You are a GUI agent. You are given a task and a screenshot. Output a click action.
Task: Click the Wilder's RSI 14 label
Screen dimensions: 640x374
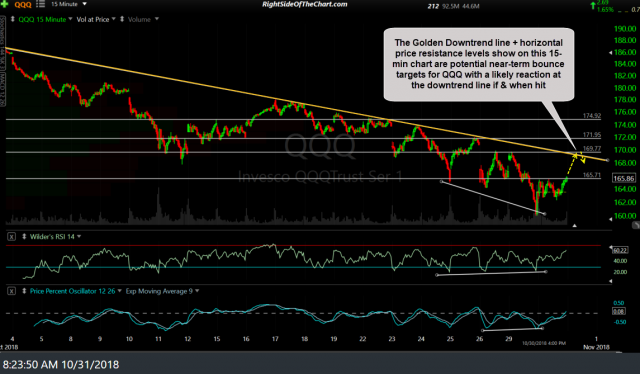(52, 236)
